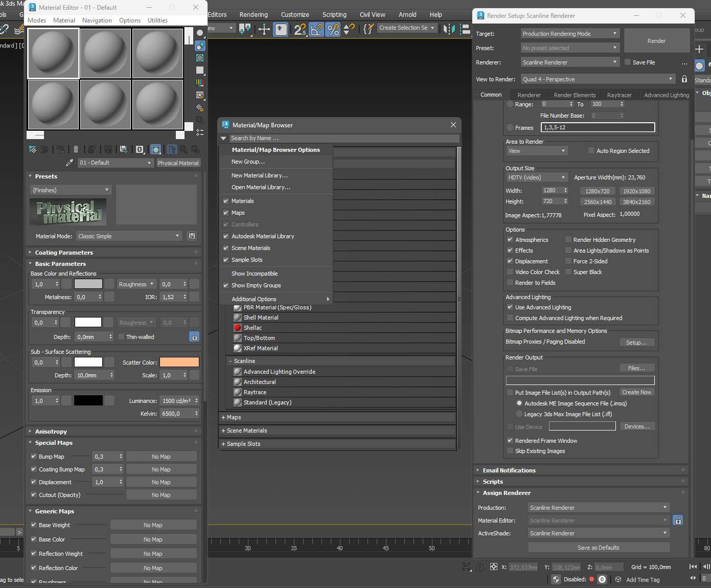Click the Material/Map Navigator list icon

coord(200,132)
